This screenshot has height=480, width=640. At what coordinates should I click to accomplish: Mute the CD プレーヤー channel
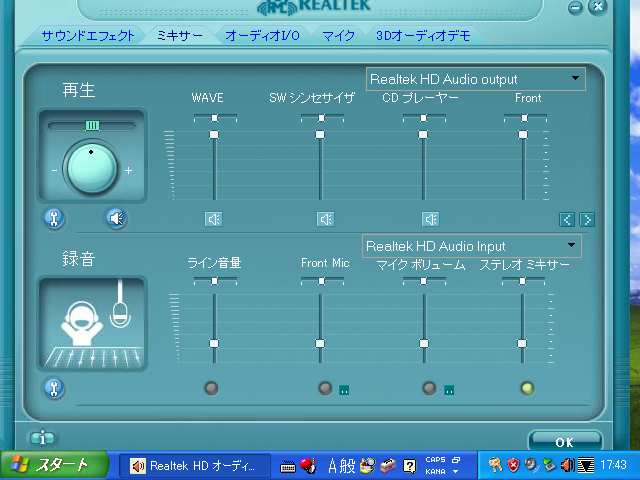(x=430, y=219)
